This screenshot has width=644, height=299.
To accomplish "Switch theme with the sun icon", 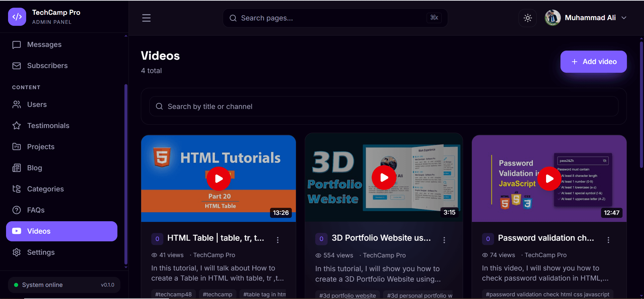I will pos(528,18).
